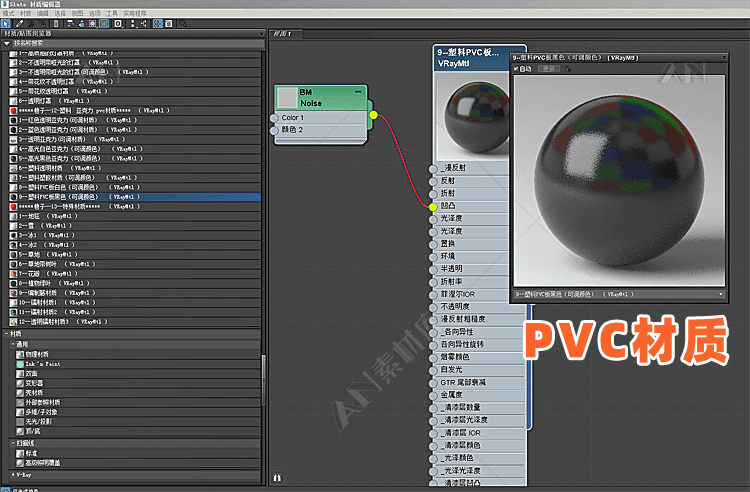Click the binoculars search icon in view
The height and width of the screenshot is (492, 750).
[x=277, y=477]
